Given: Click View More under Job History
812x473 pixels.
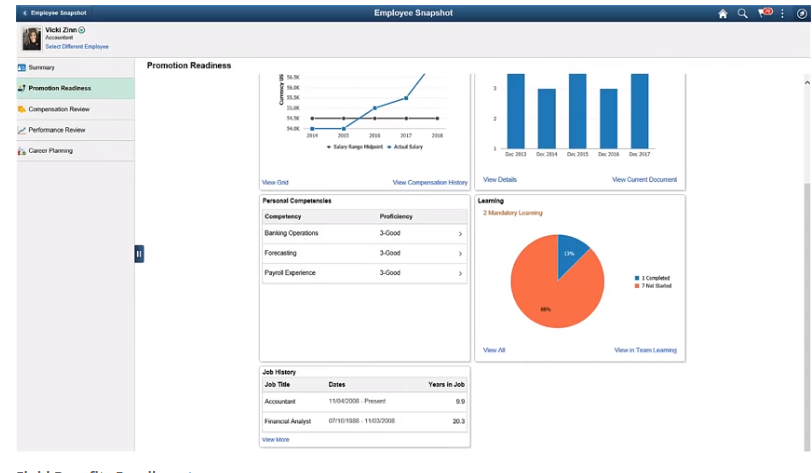Looking at the screenshot, I should [x=276, y=439].
